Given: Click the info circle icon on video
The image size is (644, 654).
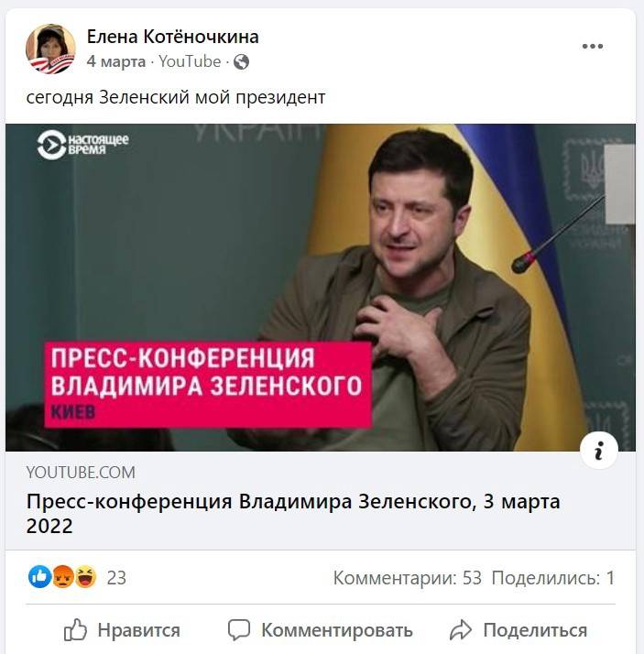Looking at the screenshot, I should (x=599, y=451).
